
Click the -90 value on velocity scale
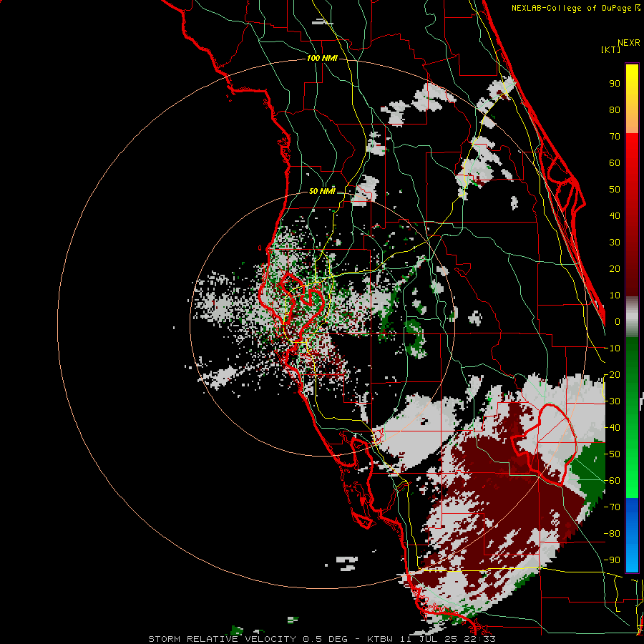click(x=612, y=560)
